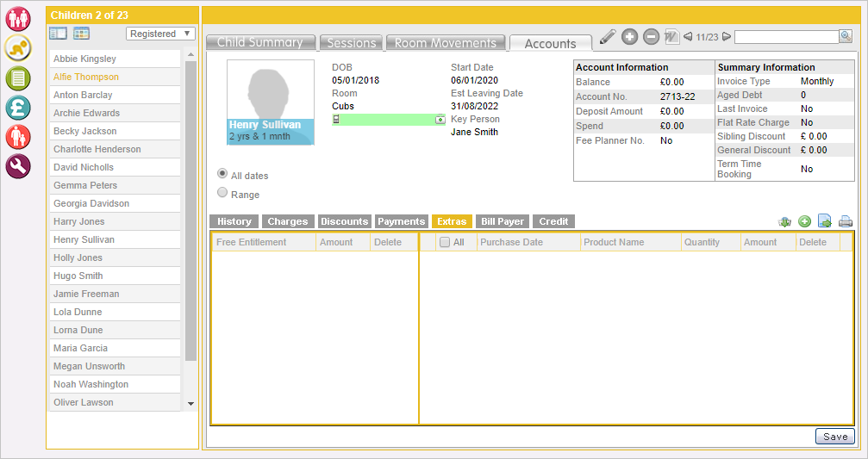This screenshot has height=459, width=868.
Task: Click the Free Entitlement column header
Action: coord(264,242)
